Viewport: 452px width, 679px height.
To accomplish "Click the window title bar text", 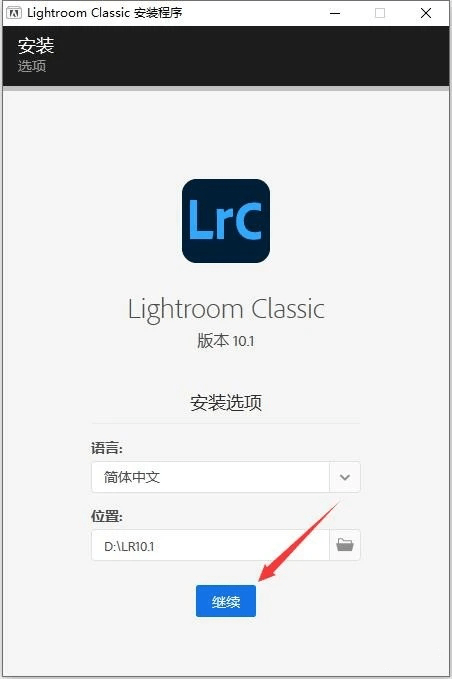I will (104, 13).
